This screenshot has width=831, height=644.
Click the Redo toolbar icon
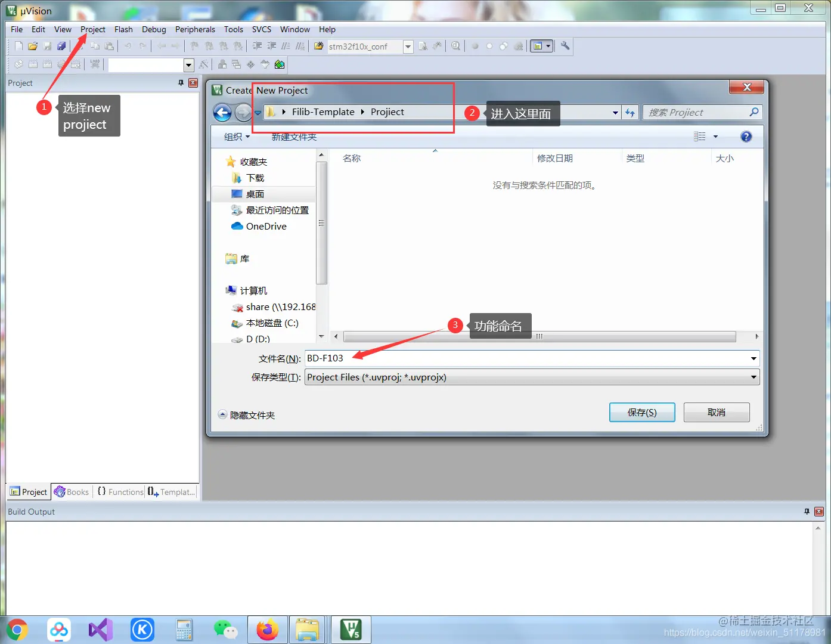pyautogui.click(x=142, y=46)
